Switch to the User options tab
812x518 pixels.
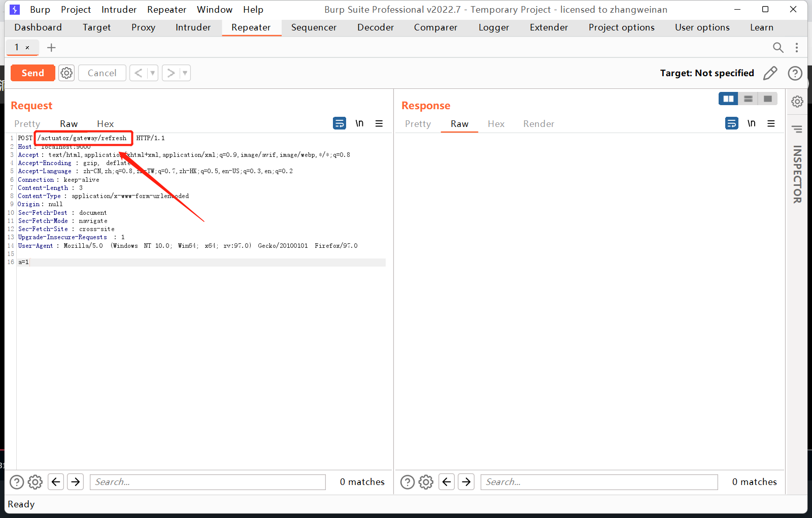tap(702, 27)
